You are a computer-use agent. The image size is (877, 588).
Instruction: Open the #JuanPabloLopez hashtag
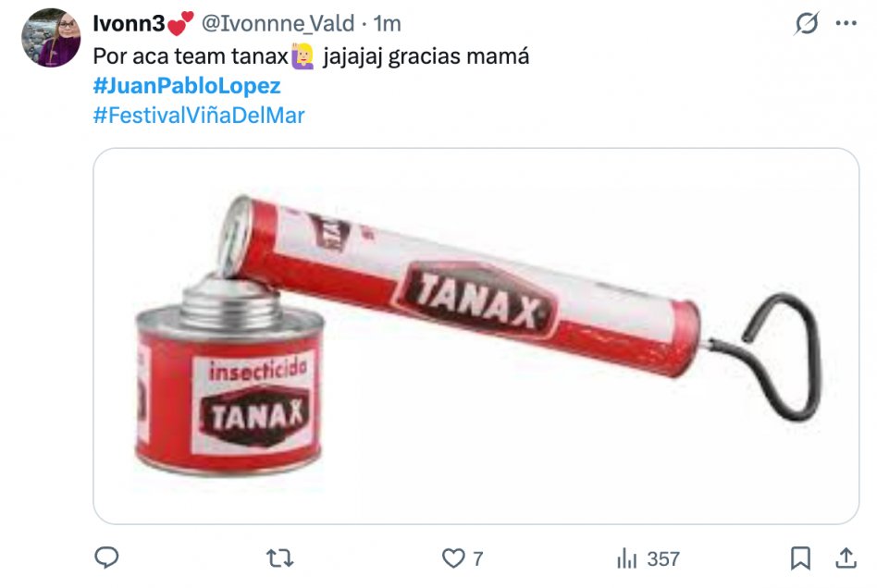[187, 85]
